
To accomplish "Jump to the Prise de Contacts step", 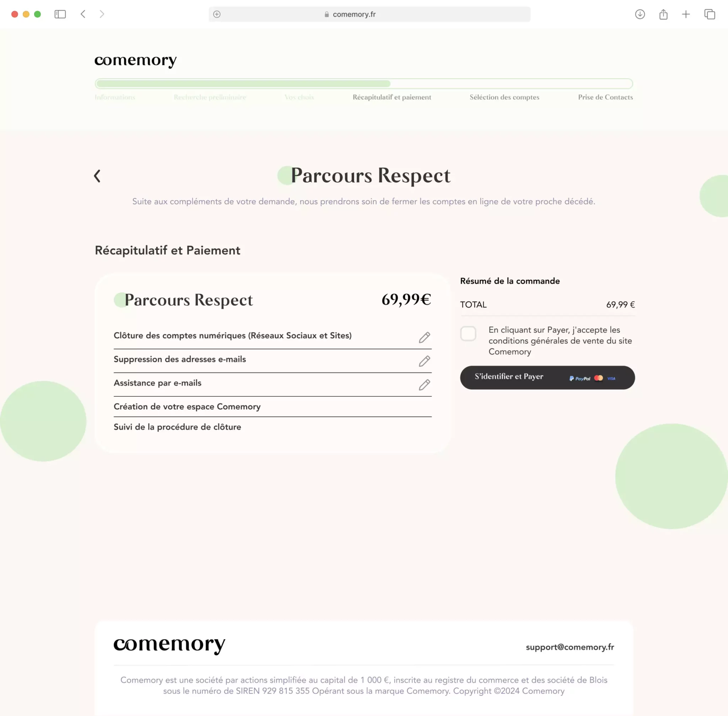I will [x=605, y=97].
